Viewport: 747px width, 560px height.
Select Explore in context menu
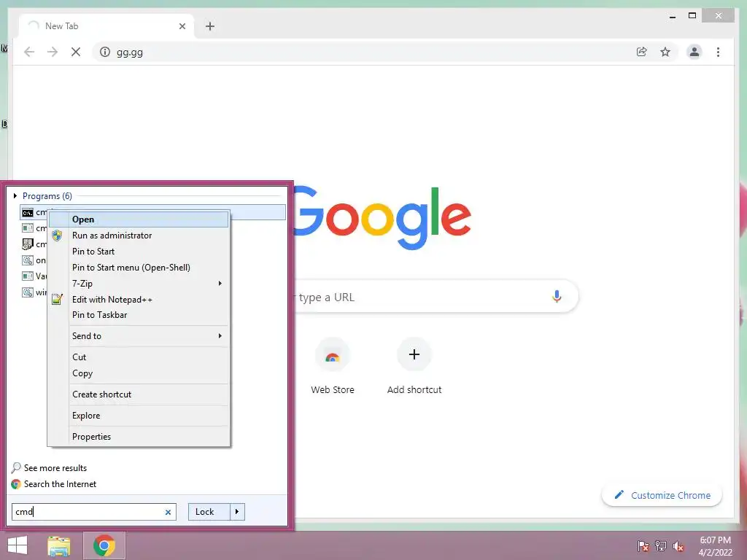139,415
